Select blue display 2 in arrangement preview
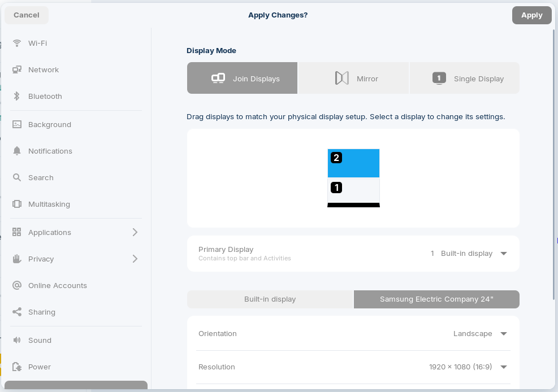 pyautogui.click(x=353, y=163)
